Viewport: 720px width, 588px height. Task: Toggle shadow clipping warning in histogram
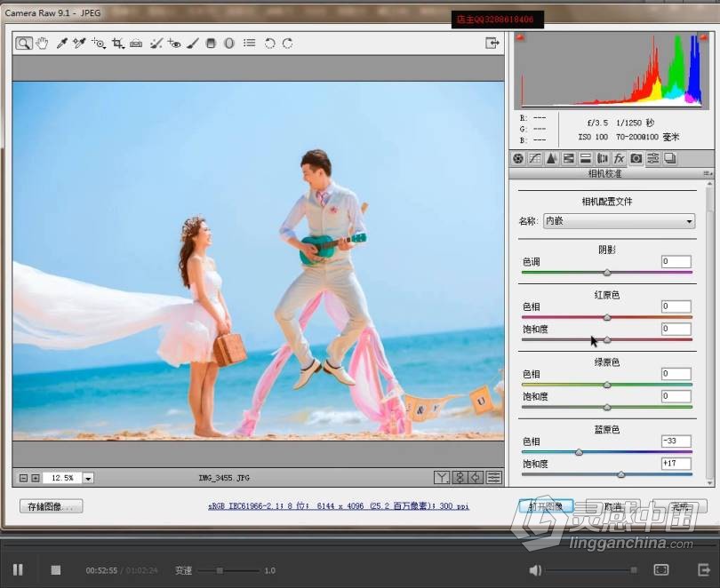click(520, 37)
